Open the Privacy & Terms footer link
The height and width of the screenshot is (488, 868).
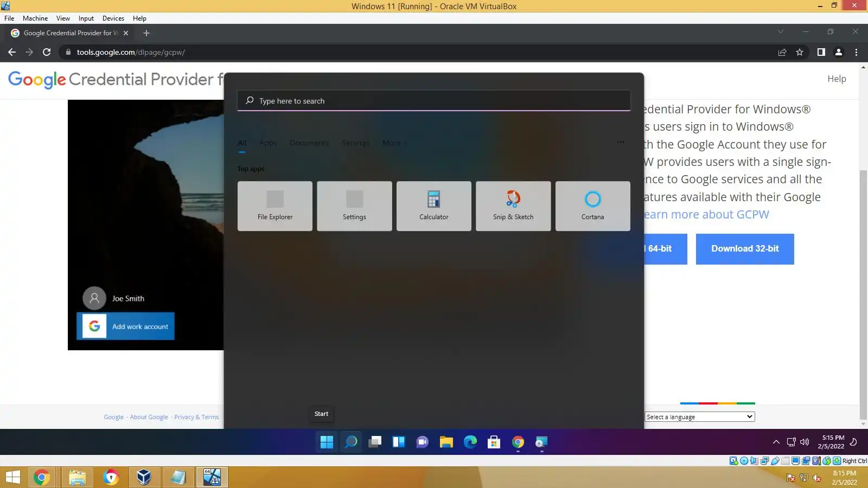196,417
